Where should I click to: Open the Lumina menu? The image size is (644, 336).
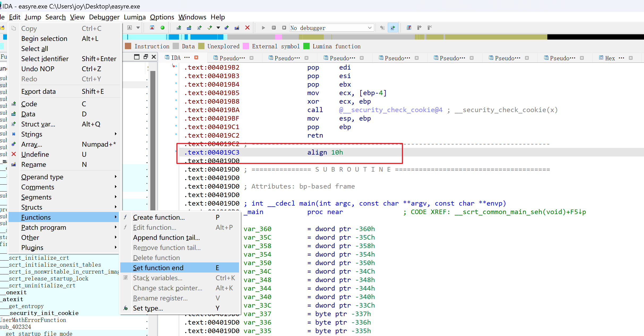[x=135, y=17]
